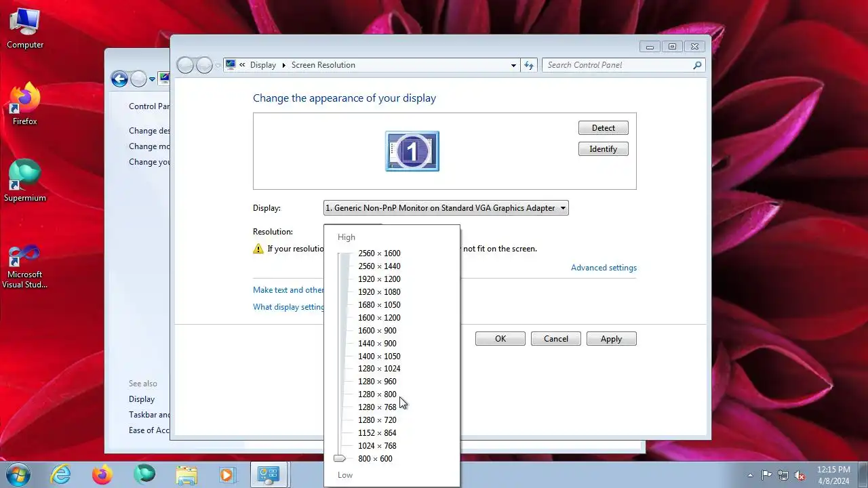Open Windows Media Player on taskbar

click(x=227, y=474)
